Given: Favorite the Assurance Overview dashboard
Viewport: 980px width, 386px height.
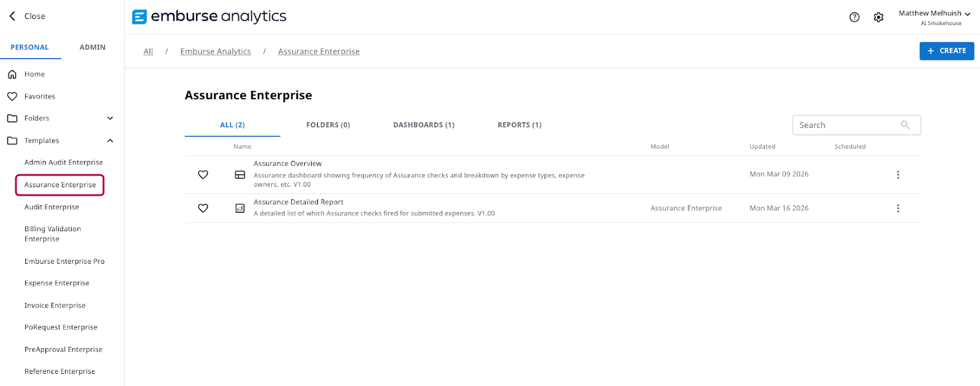Looking at the screenshot, I should (203, 175).
